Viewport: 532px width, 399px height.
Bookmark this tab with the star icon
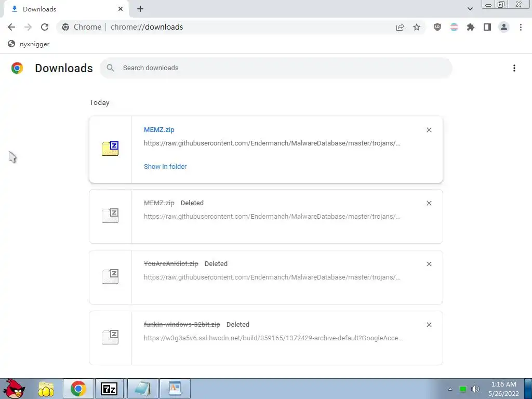coord(417,27)
